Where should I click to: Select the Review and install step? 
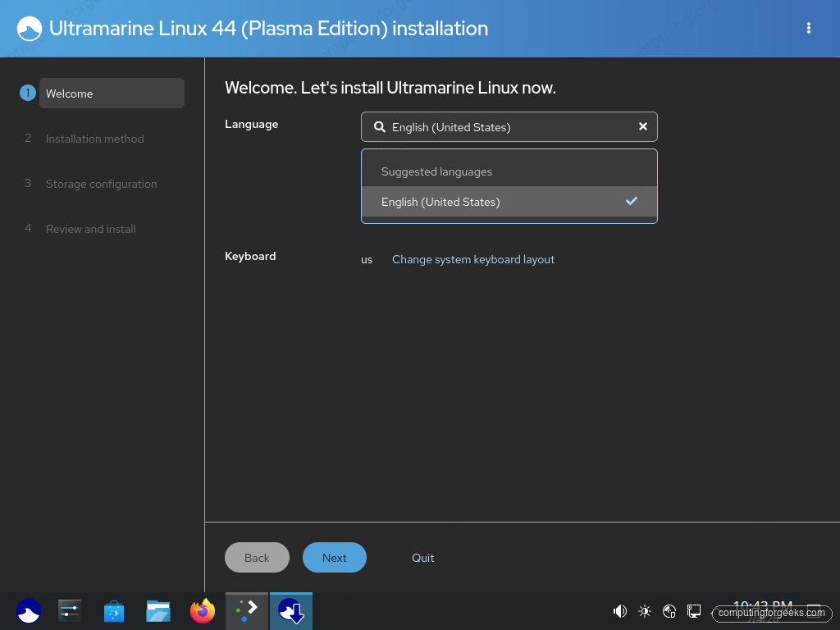90,229
